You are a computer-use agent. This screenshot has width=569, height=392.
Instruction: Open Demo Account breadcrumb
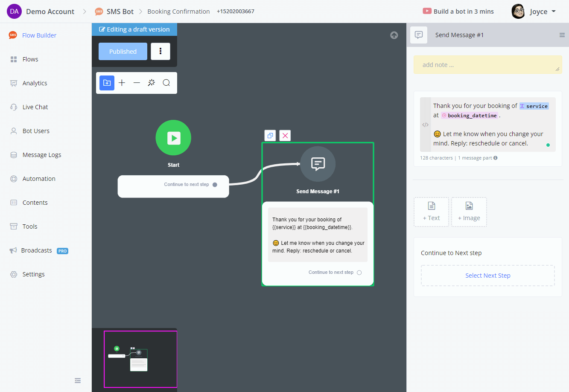(50, 12)
